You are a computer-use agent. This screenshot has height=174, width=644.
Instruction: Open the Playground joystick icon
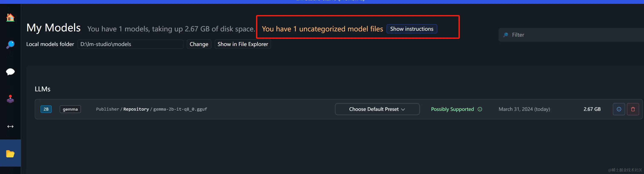click(x=10, y=99)
